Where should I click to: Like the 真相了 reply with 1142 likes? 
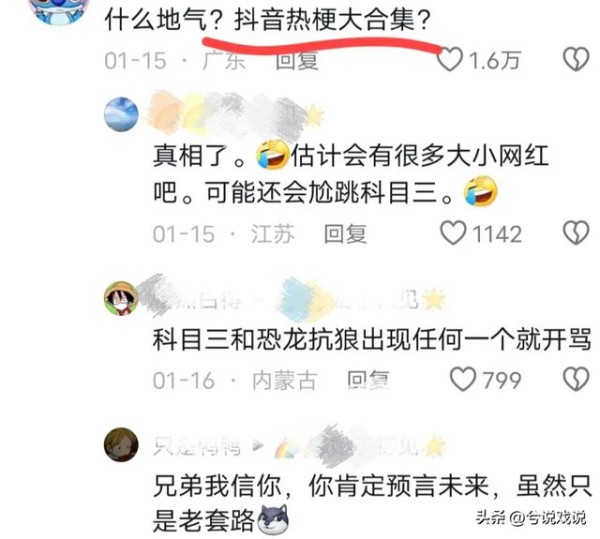point(453,233)
